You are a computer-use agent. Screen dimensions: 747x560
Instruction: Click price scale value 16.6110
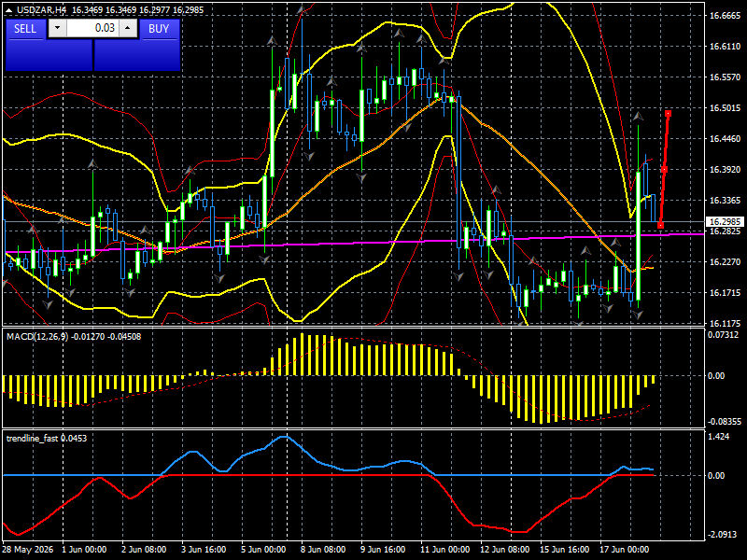[x=726, y=46]
